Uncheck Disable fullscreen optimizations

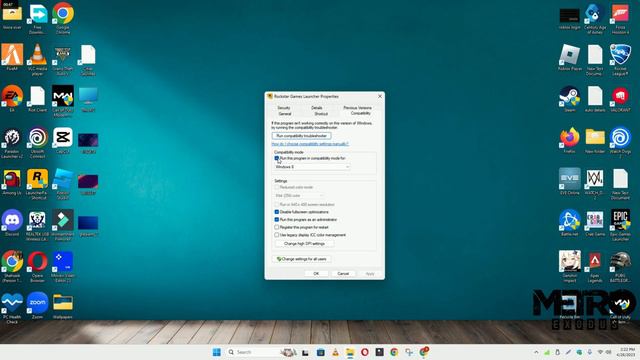(x=277, y=212)
